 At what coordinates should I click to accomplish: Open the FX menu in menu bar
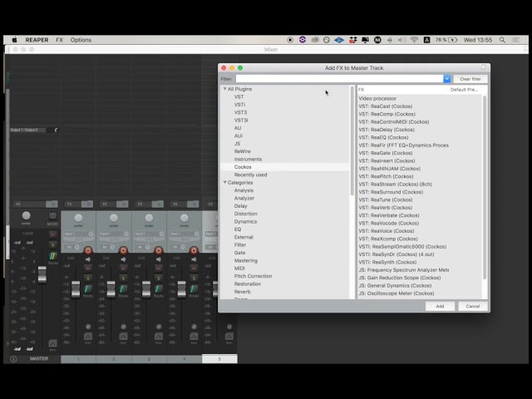pyautogui.click(x=60, y=40)
